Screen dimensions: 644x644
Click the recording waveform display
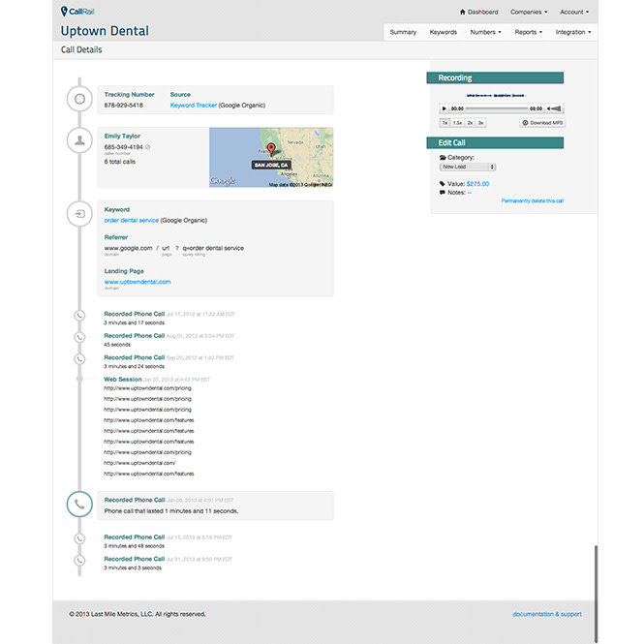tap(496, 95)
